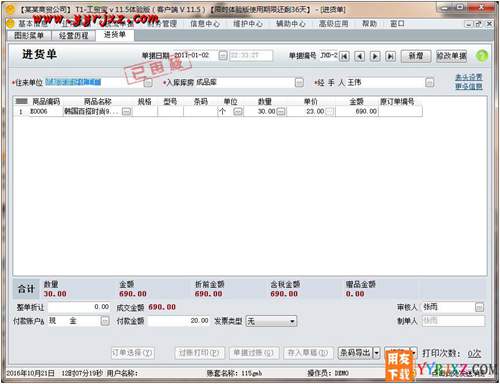Open the 帮助 menu
This screenshot has height=384, width=500.
[x=369, y=24]
